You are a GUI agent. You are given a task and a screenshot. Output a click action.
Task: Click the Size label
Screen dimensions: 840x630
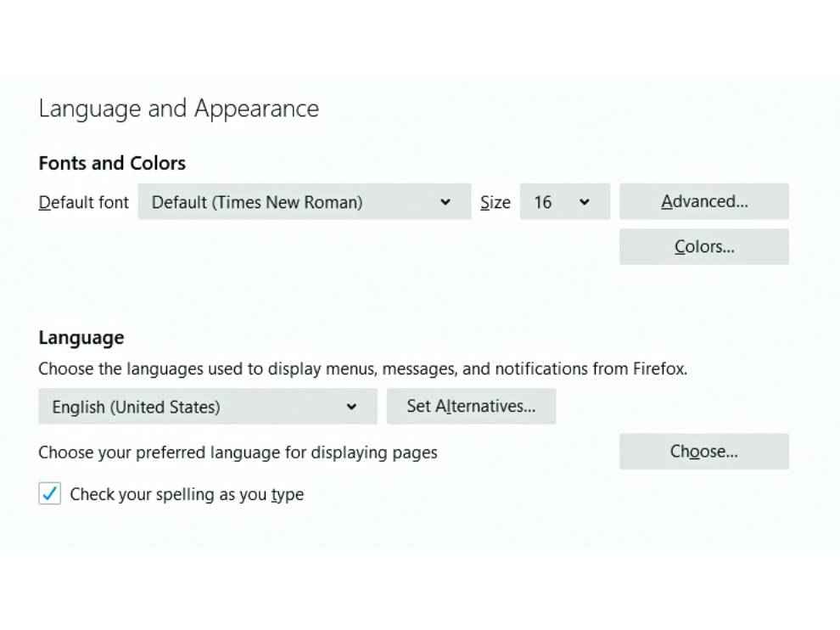[x=495, y=203]
